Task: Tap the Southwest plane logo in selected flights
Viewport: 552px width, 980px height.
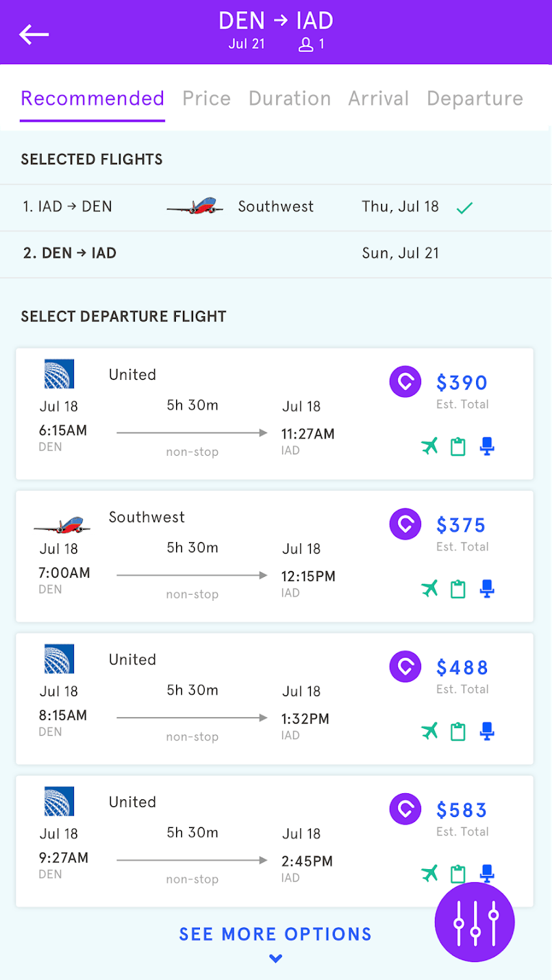Action: tap(195, 206)
